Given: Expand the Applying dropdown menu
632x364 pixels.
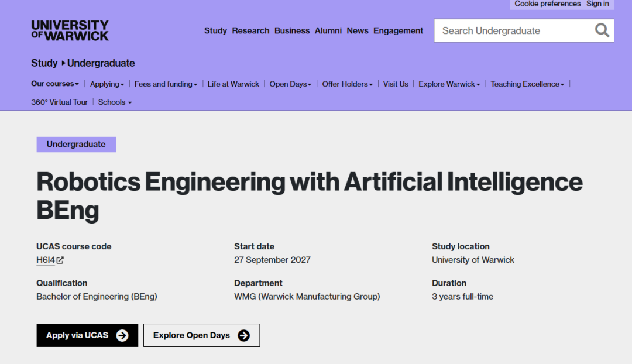Looking at the screenshot, I should point(107,84).
